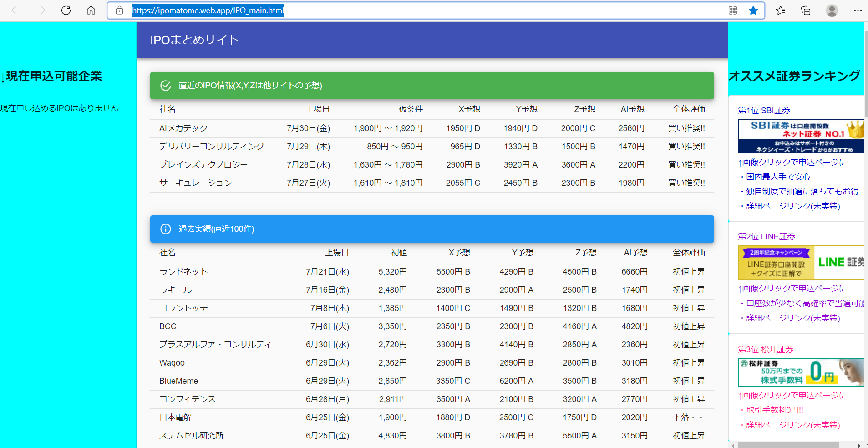This screenshot has width=868, height=448.
Task: Open the browser profile avatar
Action: [x=832, y=10]
